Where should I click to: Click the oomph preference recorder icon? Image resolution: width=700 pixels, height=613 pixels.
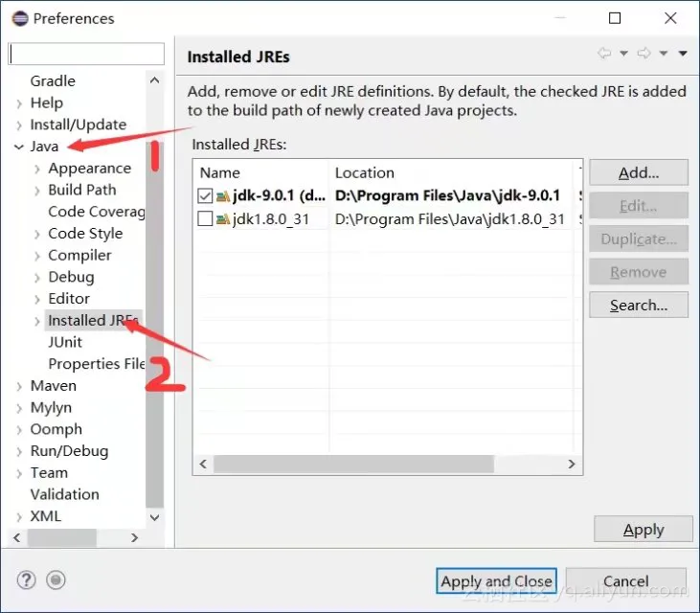(56, 580)
